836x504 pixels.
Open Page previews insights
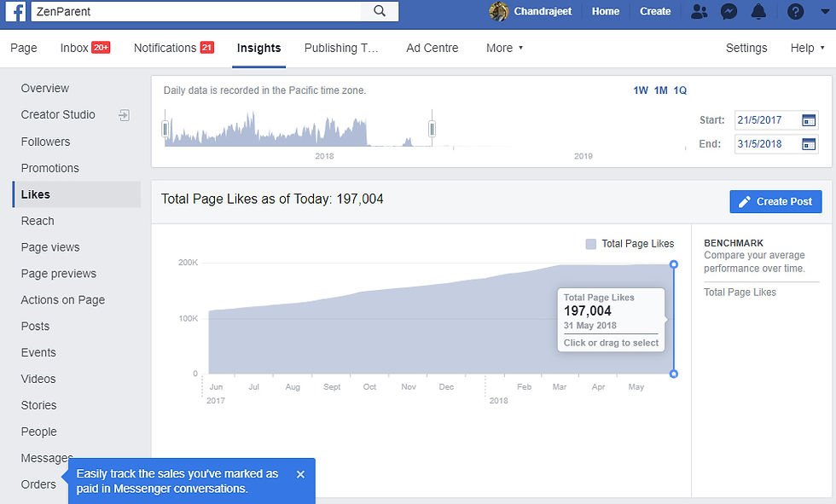tap(59, 274)
